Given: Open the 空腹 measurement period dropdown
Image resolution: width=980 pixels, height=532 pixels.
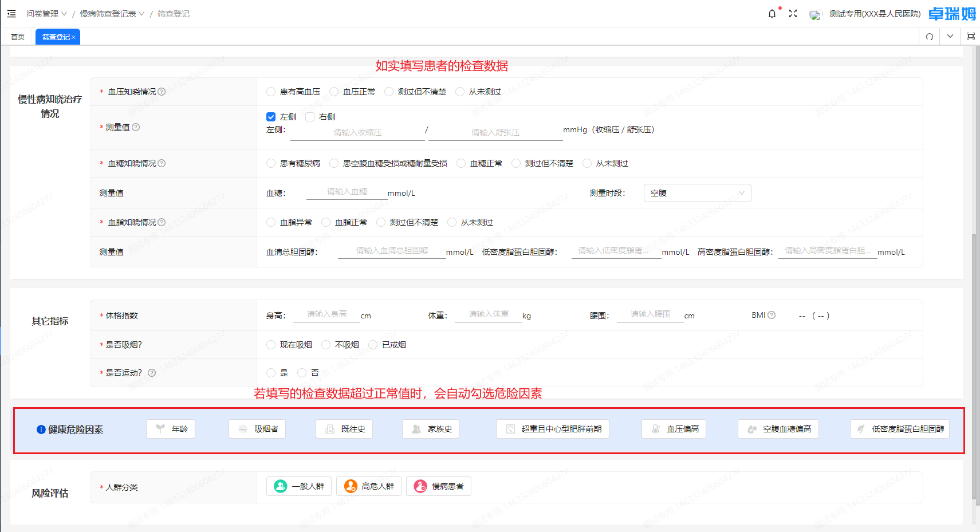Looking at the screenshot, I should (x=696, y=193).
